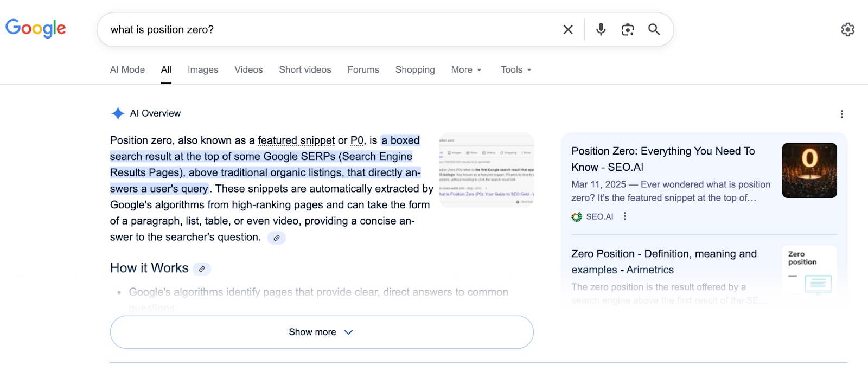This screenshot has width=868, height=371.
Task: Expand AI Overview with Show more
Action: [322, 332]
